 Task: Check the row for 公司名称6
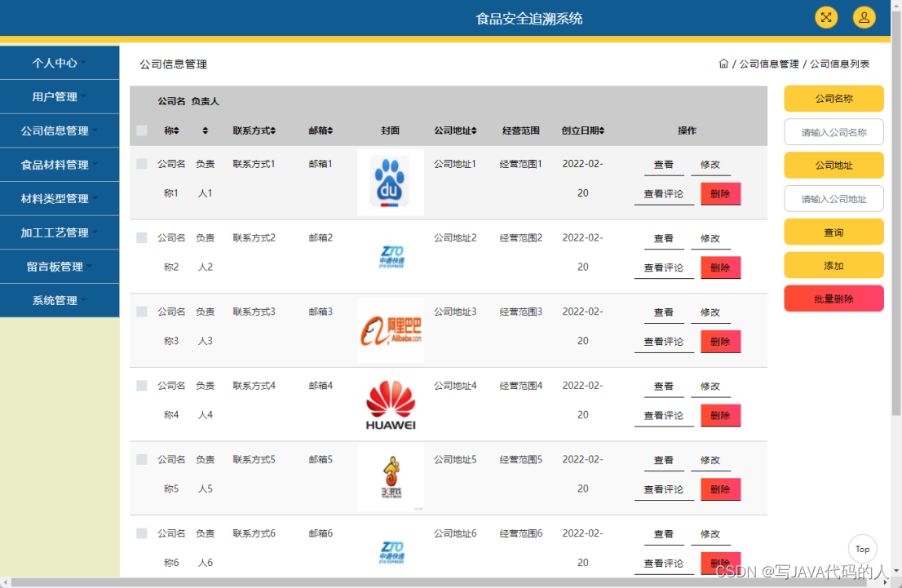142,533
